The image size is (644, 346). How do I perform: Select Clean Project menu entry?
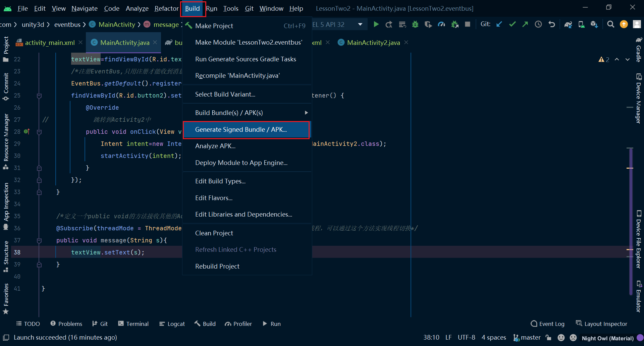(247, 233)
